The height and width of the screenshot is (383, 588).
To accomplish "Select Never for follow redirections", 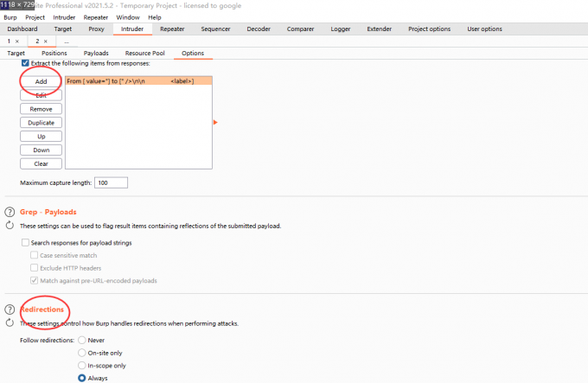I will click(82, 341).
